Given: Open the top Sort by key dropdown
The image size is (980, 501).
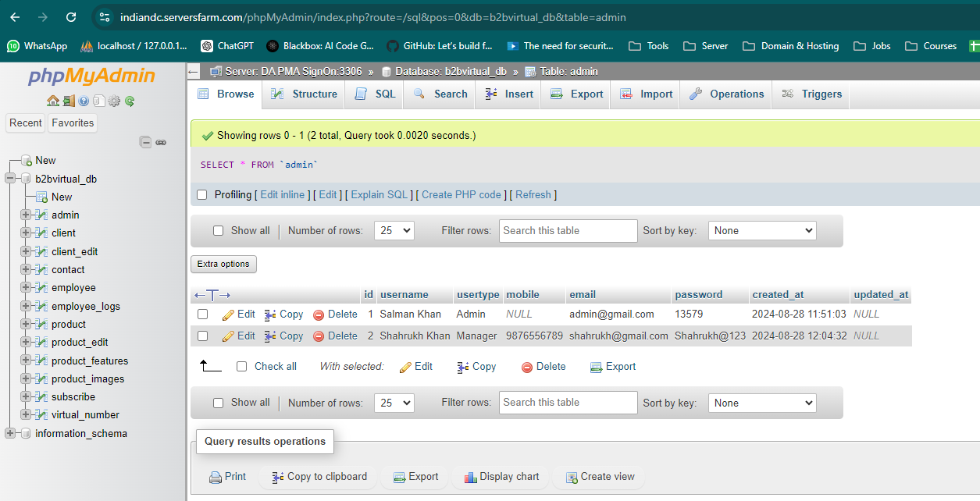Looking at the screenshot, I should pyautogui.click(x=761, y=230).
